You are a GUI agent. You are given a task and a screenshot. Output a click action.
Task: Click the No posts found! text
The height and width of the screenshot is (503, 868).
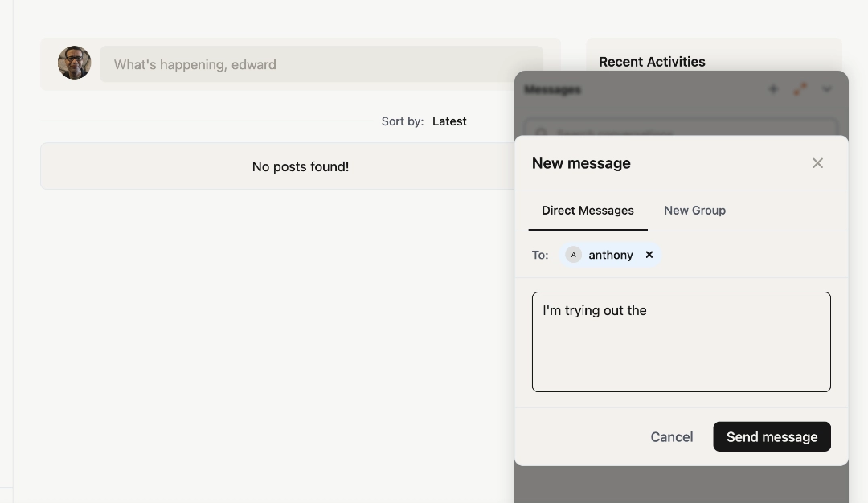pyautogui.click(x=300, y=166)
